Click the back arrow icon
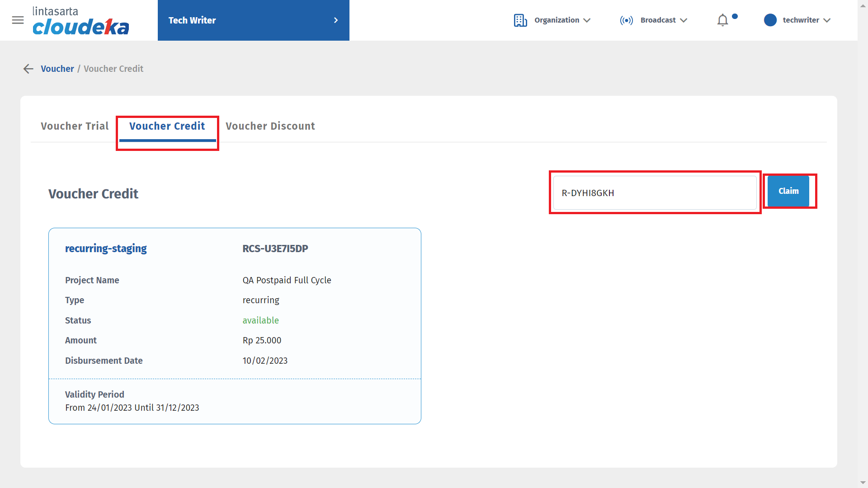 [x=28, y=69]
